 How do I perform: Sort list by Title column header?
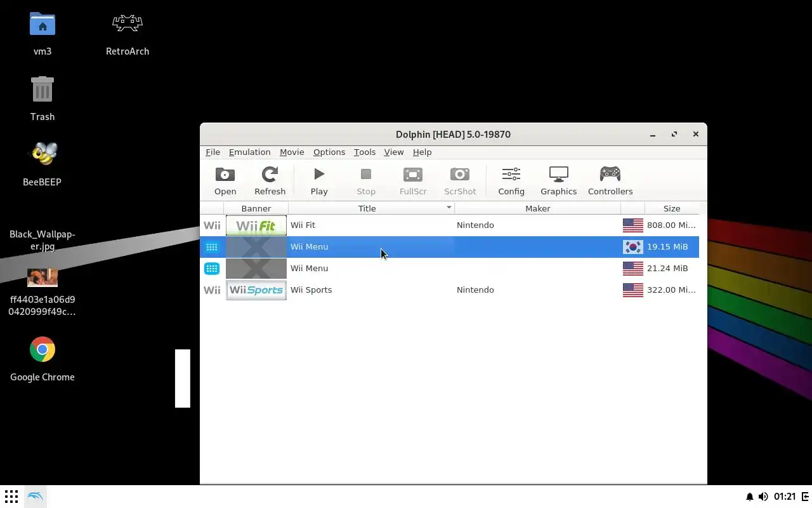click(367, 208)
